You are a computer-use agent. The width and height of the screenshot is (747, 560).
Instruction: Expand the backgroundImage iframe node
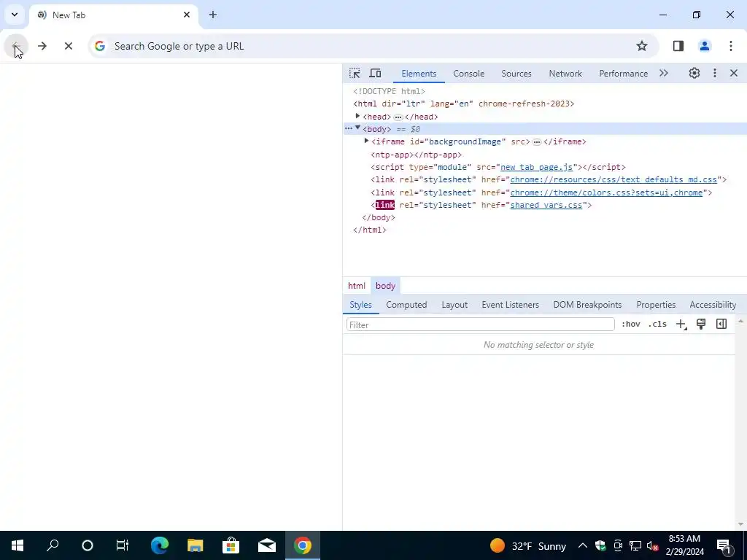click(x=366, y=141)
